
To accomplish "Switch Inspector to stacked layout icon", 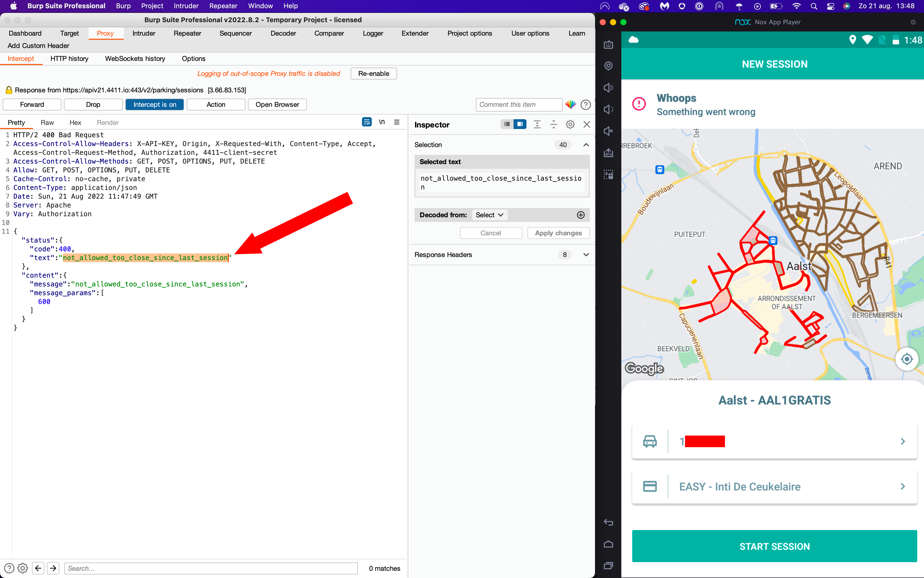I will click(x=507, y=124).
